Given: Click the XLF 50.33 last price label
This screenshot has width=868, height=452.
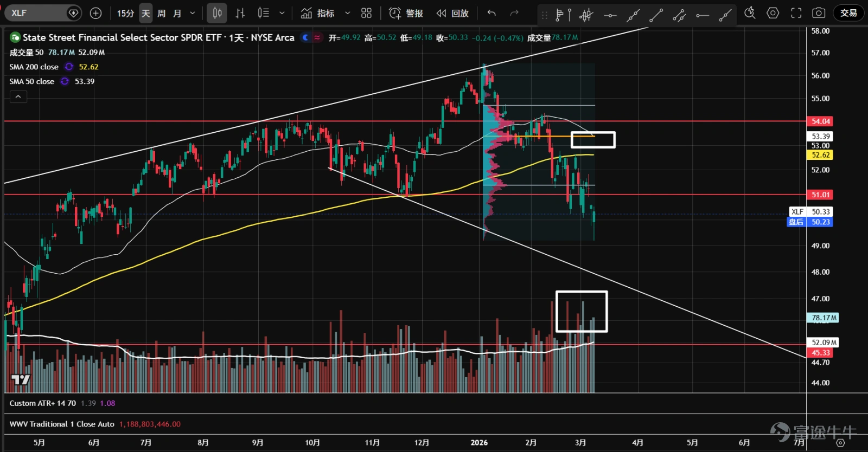Looking at the screenshot, I should pos(810,212).
